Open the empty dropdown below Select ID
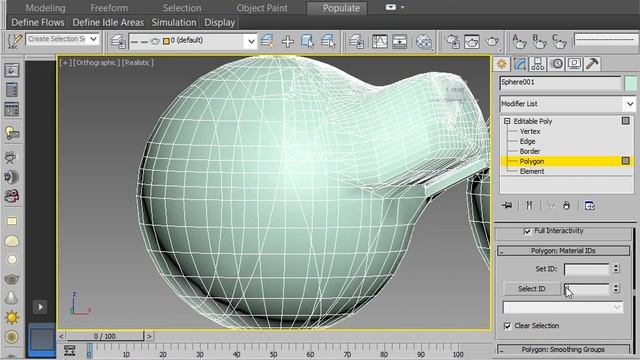This screenshot has width=640, height=360. pyautogui.click(x=563, y=307)
